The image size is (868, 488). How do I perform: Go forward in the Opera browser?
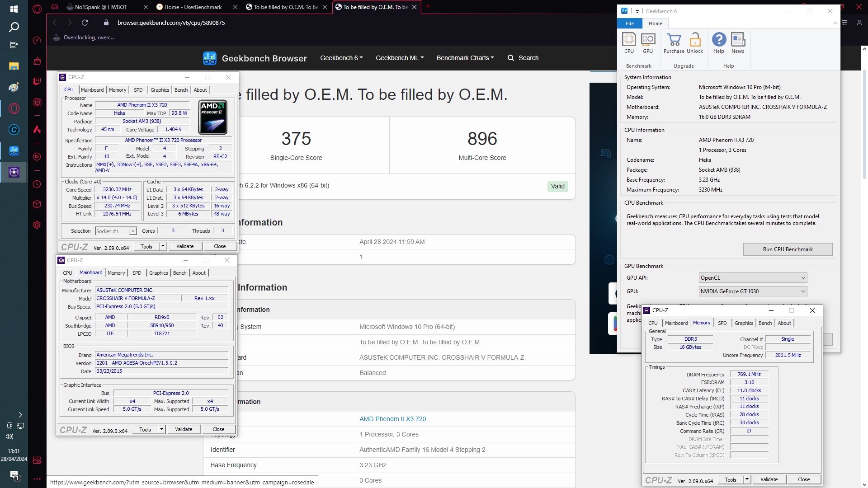coord(70,23)
